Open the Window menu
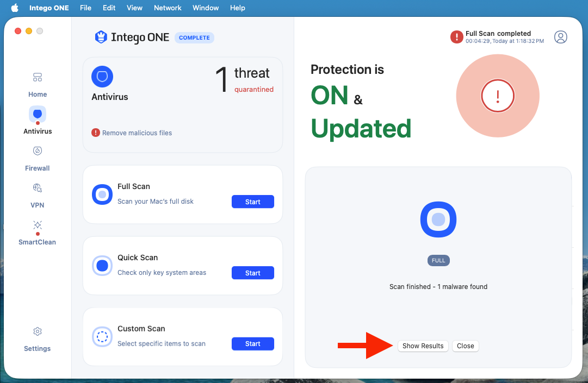This screenshot has width=588, height=383. coord(206,8)
